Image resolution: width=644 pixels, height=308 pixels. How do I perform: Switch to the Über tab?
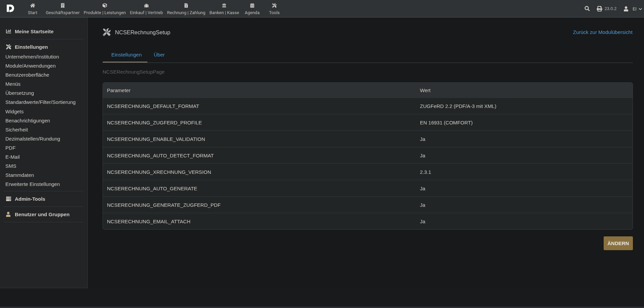(159, 55)
